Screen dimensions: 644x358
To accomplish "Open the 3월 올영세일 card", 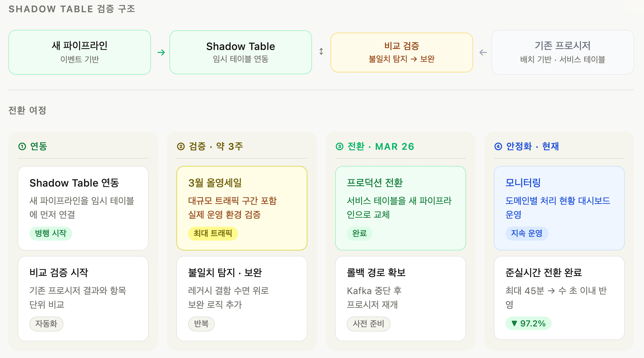I will (x=241, y=208).
